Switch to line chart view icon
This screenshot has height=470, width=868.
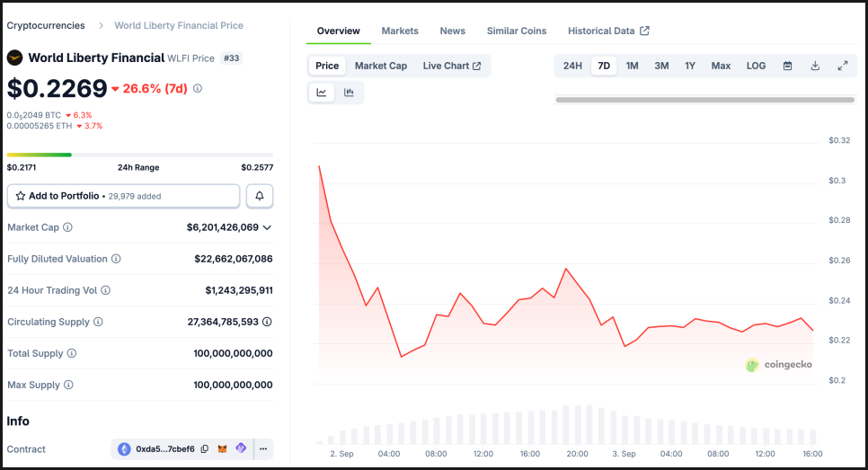pyautogui.click(x=322, y=93)
